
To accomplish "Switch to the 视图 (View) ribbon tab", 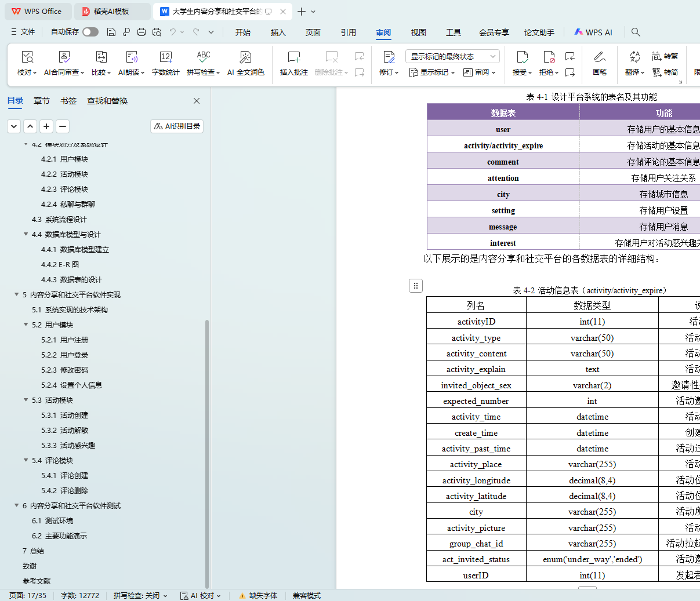I will point(418,32).
